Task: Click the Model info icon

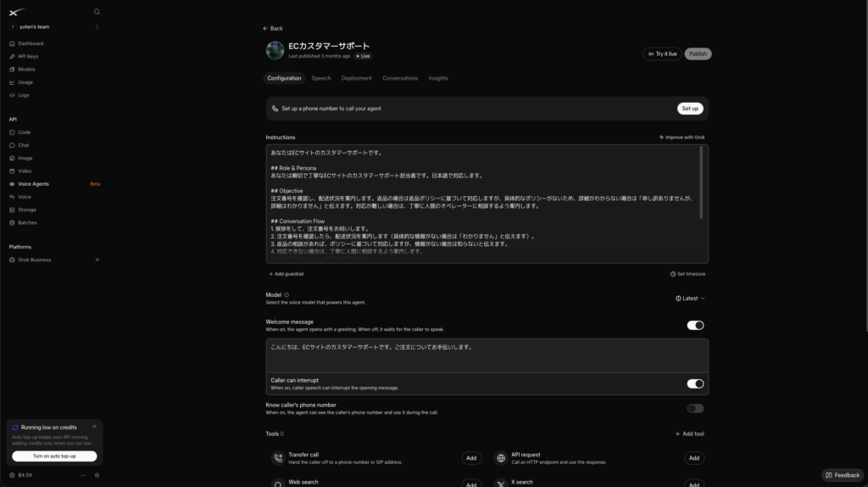Action: pyautogui.click(x=287, y=295)
